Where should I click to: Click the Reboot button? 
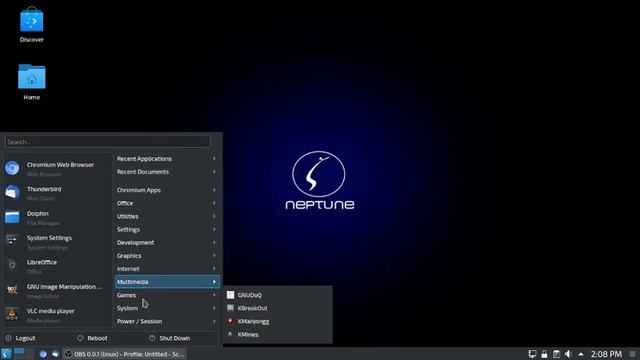coord(93,338)
